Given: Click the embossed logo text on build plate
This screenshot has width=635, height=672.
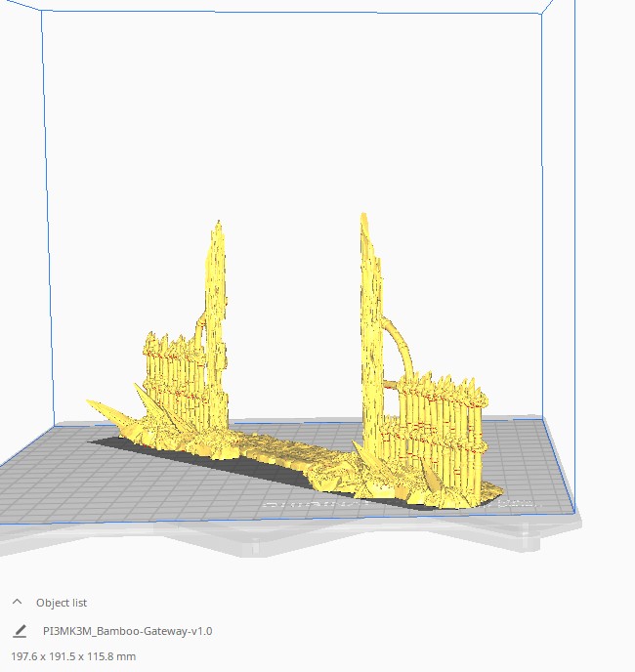Looking at the screenshot, I should [x=303, y=505].
